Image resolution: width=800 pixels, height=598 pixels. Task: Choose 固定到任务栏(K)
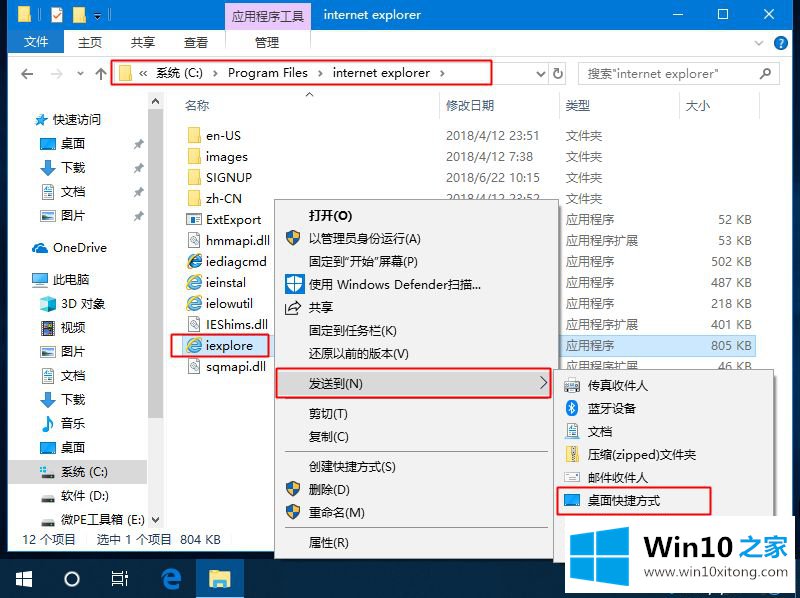(x=414, y=330)
